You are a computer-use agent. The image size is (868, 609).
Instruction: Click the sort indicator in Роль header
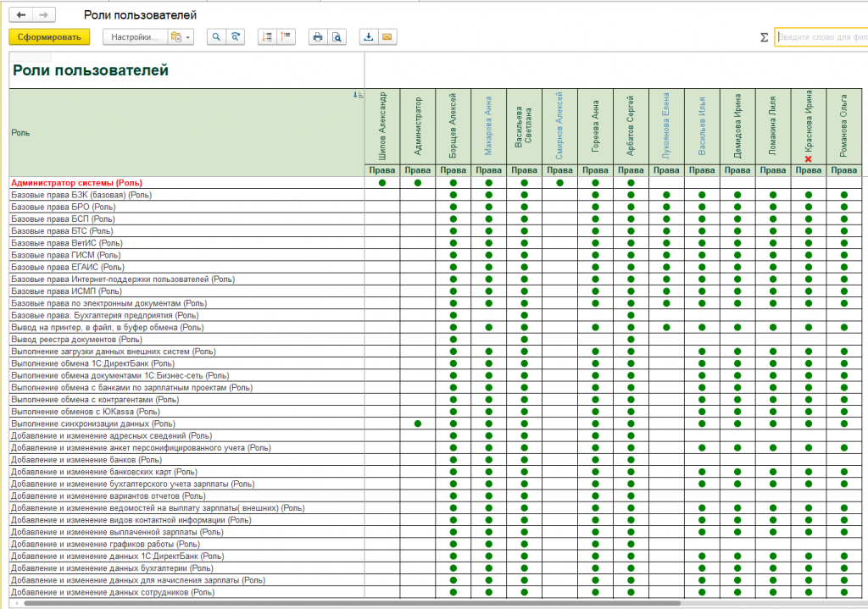[x=357, y=95]
